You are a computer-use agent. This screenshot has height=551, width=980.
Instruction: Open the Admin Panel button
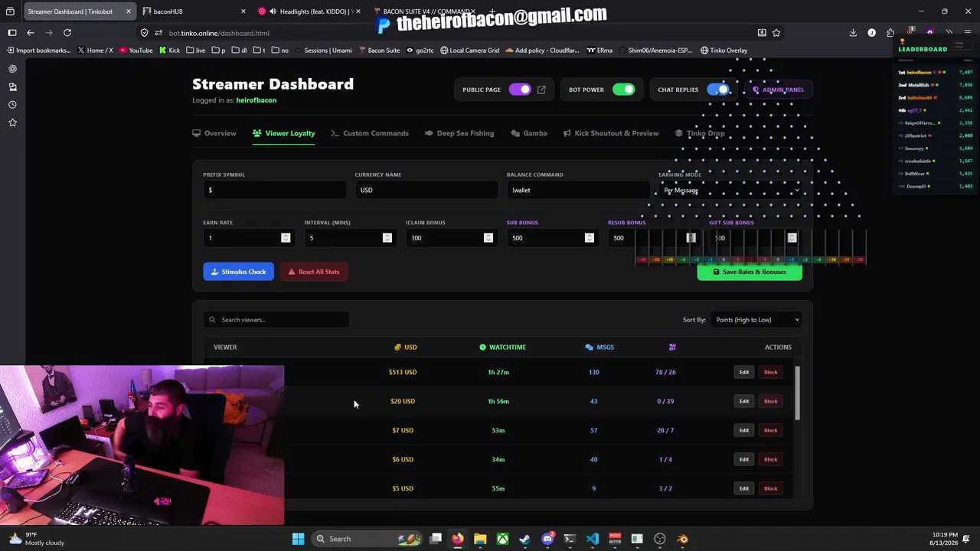[778, 90]
